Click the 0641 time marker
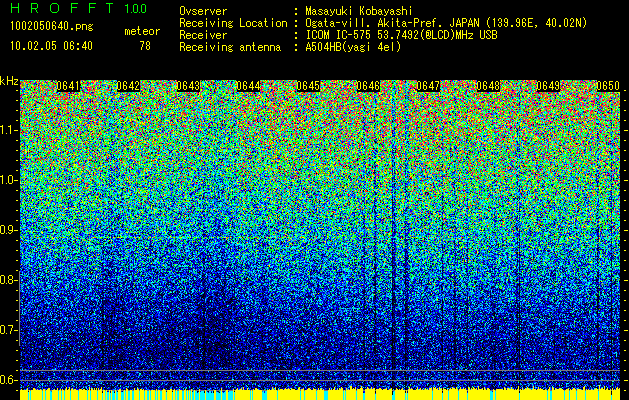629x400 pixels. pyautogui.click(x=68, y=86)
